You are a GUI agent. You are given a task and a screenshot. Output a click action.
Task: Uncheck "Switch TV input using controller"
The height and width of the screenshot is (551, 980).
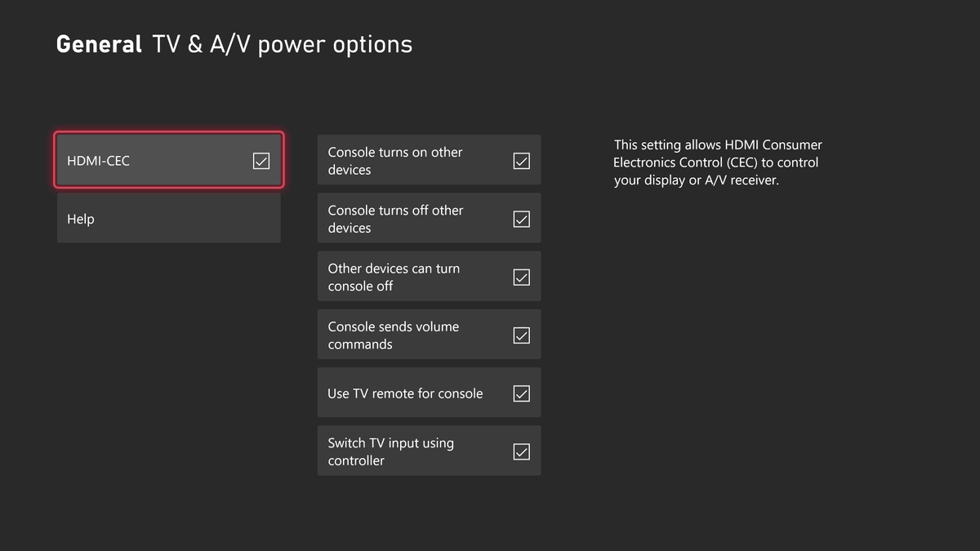521,451
